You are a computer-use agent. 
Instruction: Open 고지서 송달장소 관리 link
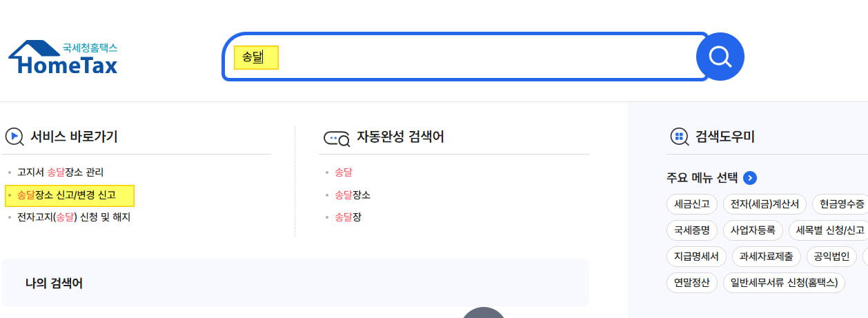click(60, 172)
